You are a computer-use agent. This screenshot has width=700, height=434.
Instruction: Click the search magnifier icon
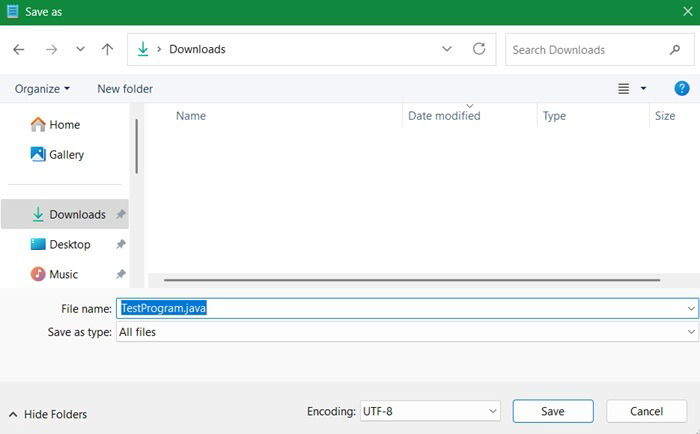coord(675,49)
